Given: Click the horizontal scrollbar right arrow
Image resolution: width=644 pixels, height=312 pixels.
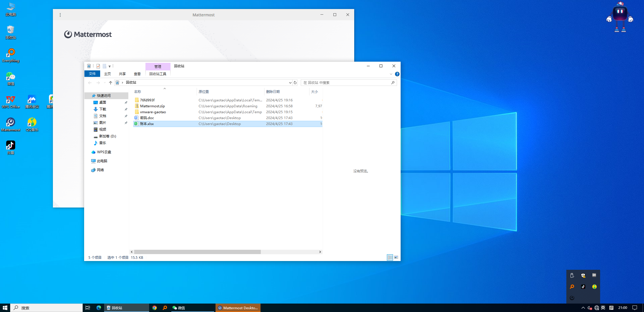Looking at the screenshot, I should (x=320, y=252).
